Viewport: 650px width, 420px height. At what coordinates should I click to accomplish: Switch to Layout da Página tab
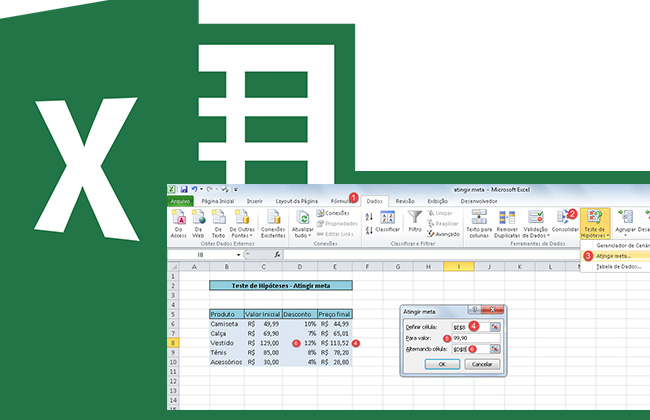click(x=296, y=201)
